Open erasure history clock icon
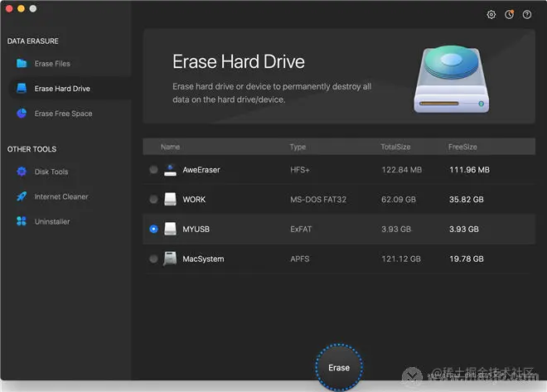Screen dimensions: 547x392 coord(510,15)
